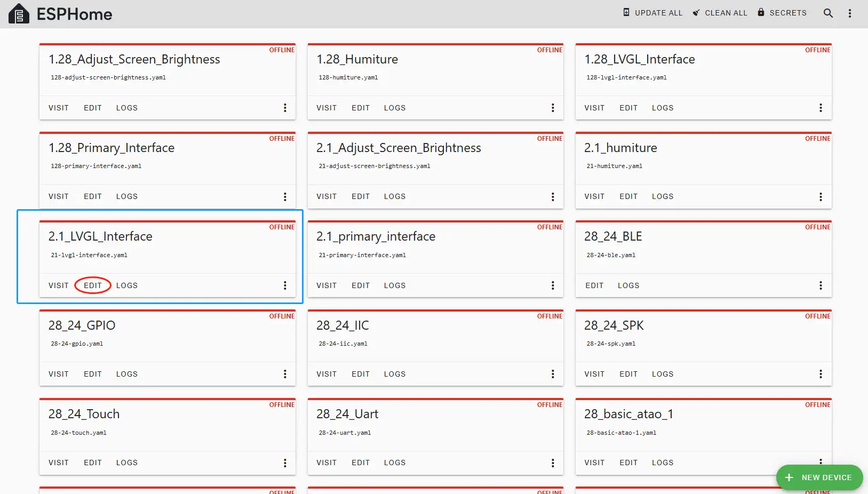Image resolution: width=868 pixels, height=494 pixels.
Task: Open the Secrets editor
Action: [x=782, y=13]
